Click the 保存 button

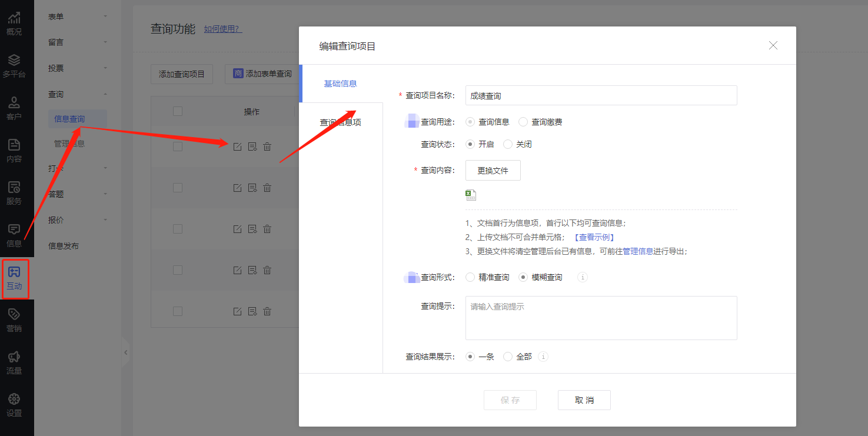point(510,400)
